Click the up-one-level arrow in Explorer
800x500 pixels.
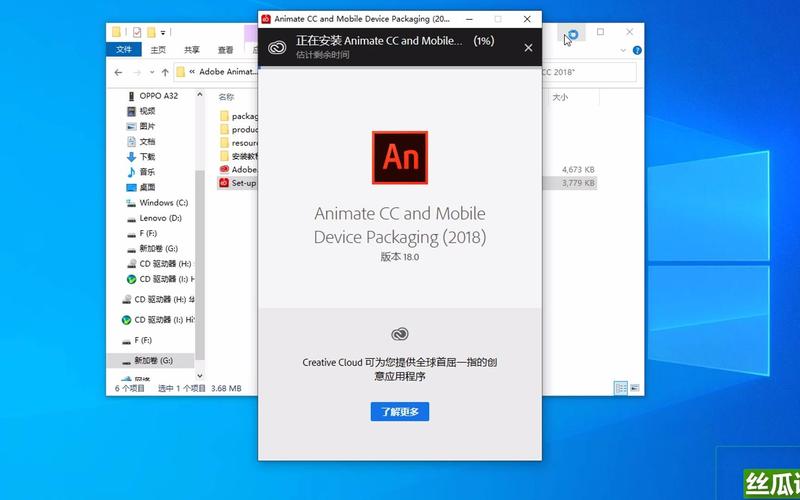click(x=165, y=72)
